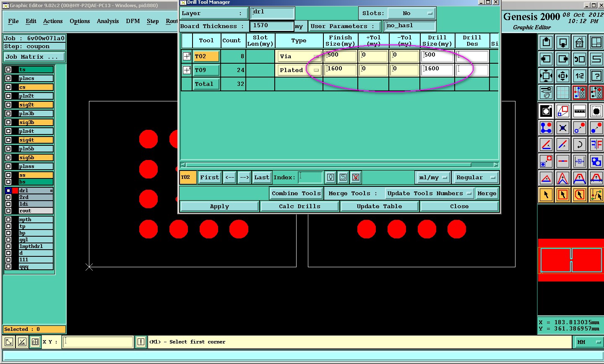Open the Actions menu
The image size is (604, 364).
[53, 21]
